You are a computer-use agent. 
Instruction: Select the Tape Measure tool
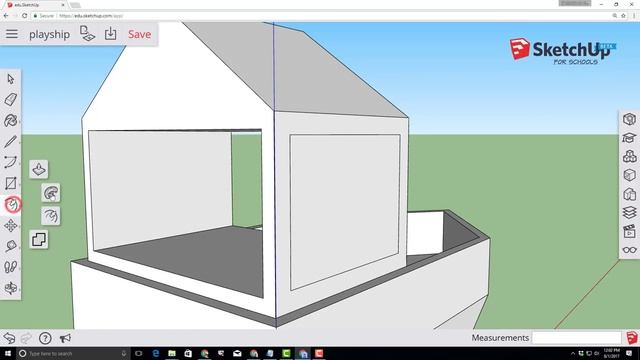[x=11, y=246]
